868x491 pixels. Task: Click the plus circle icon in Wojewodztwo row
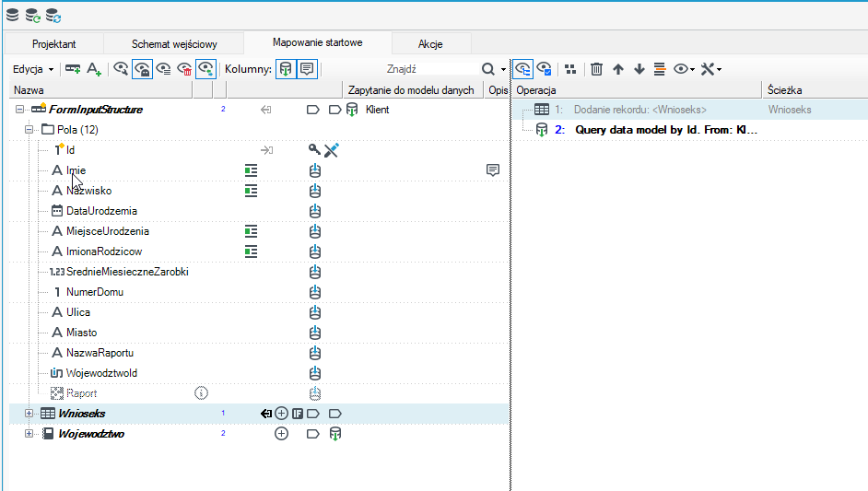(281, 434)
